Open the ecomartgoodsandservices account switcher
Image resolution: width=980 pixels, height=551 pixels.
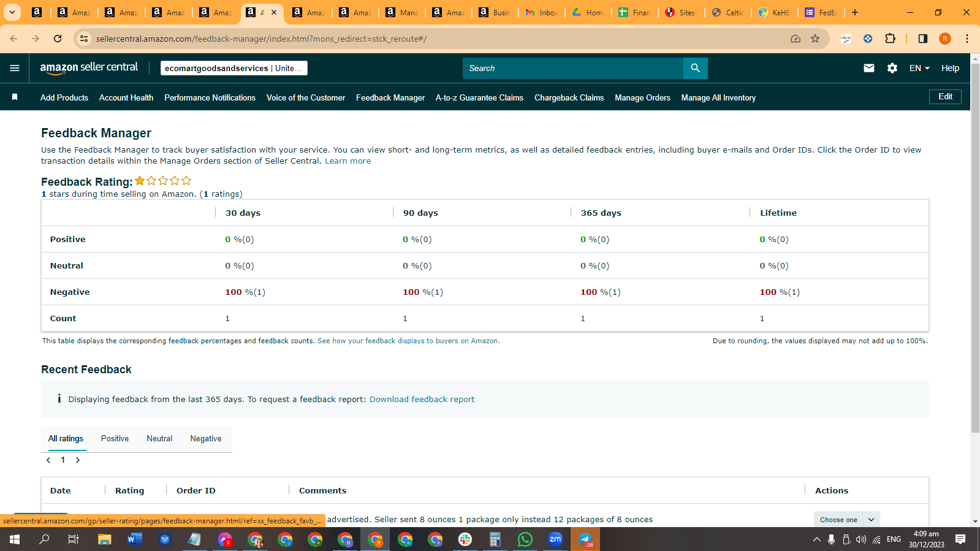coord(234,68)
